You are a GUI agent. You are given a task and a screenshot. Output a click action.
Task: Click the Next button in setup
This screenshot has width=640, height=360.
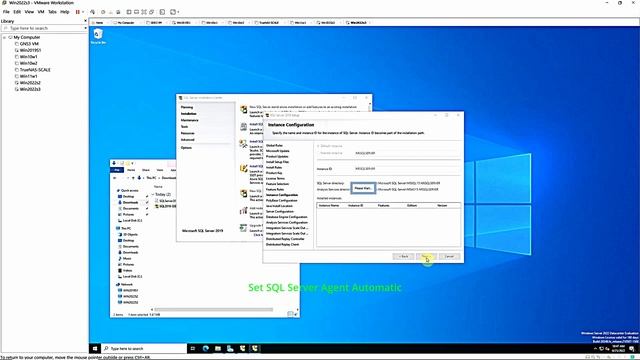pyautogui.click(x=426, y=256)
